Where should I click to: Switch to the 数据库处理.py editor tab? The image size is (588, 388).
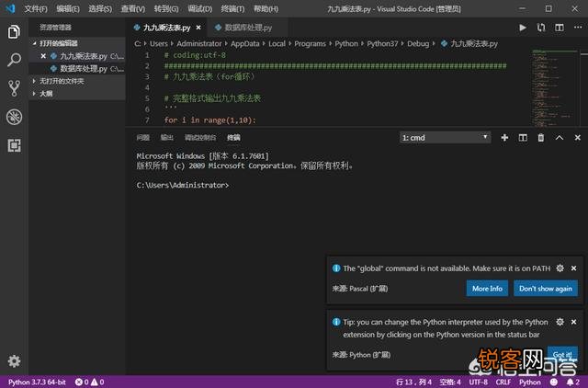click(247, 28)
